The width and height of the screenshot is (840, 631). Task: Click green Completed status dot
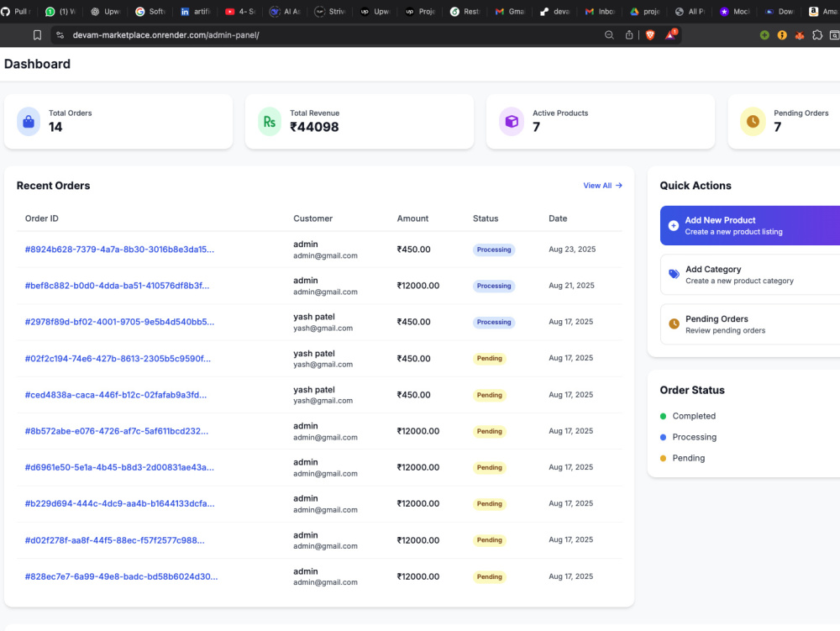[x=664, y=416]
